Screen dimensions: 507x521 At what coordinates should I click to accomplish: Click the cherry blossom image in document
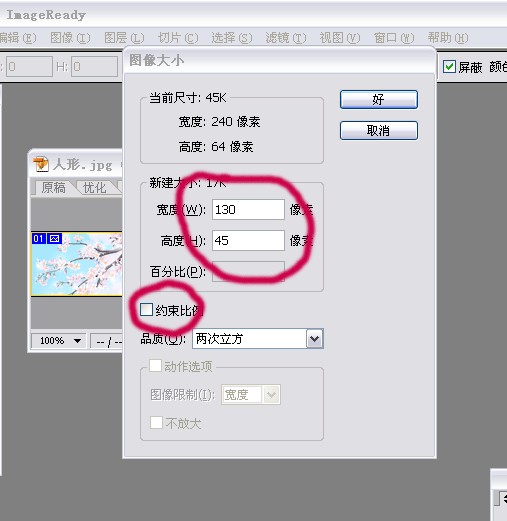[77, 264]
